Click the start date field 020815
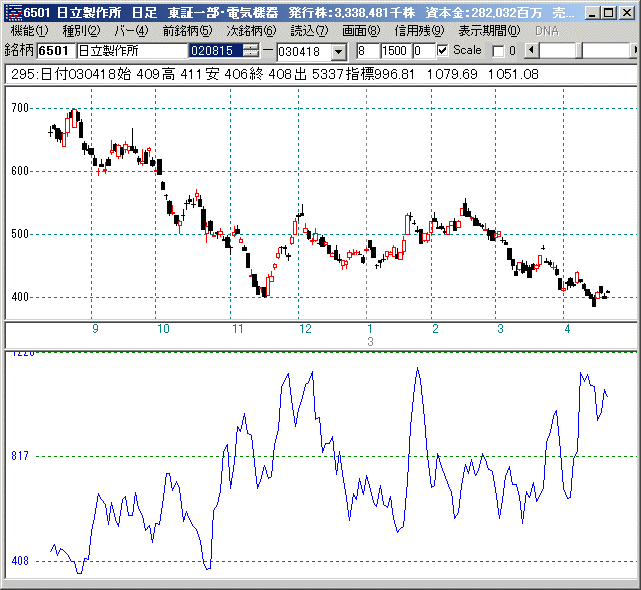 tap(216, 50)
